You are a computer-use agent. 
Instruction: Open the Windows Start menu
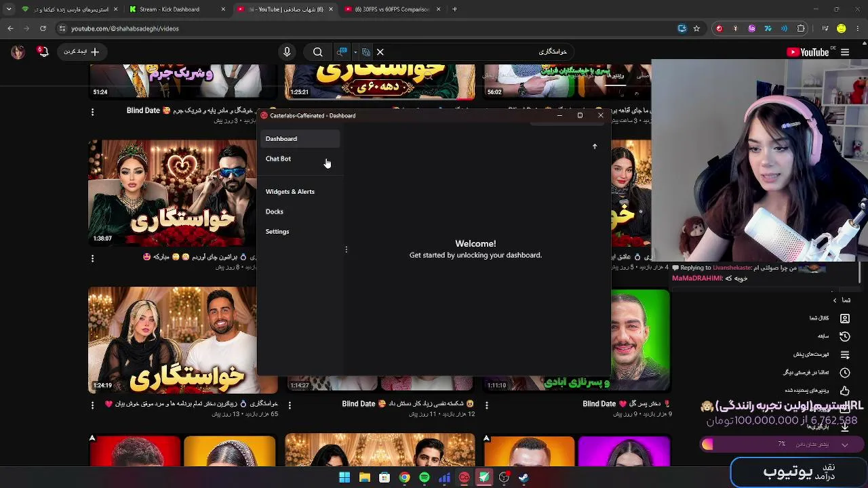pos(344,478)
